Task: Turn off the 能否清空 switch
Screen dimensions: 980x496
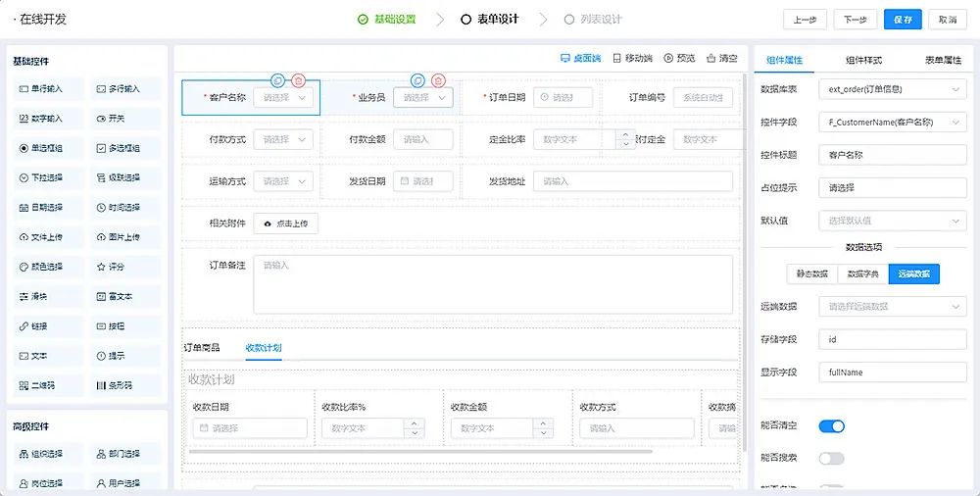Action: [x=831, y=426]
